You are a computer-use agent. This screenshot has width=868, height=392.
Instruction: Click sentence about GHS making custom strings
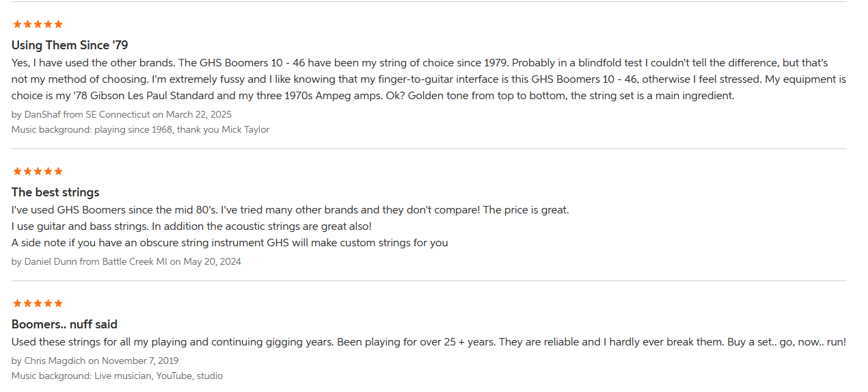pos(230,243)
